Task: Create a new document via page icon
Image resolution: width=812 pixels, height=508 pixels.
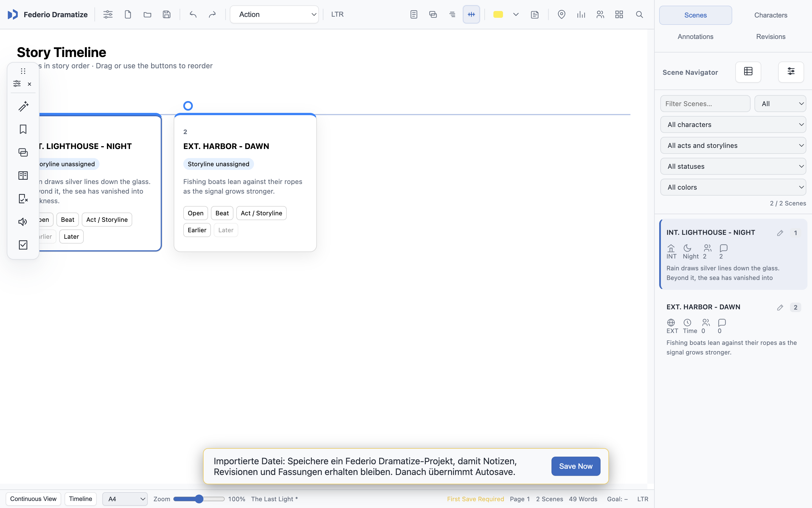Action: pyautogui.click(x=127, y=14)
